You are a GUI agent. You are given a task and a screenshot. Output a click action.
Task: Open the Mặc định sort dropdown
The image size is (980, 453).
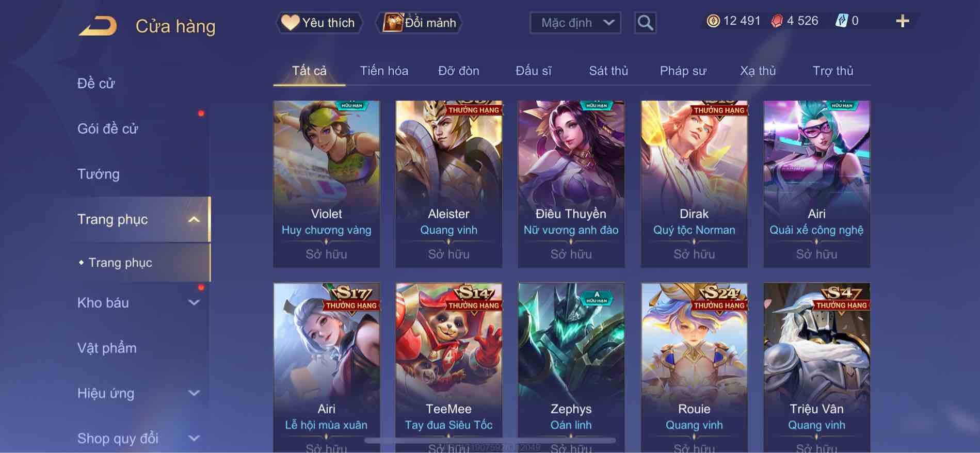(575, 23)
